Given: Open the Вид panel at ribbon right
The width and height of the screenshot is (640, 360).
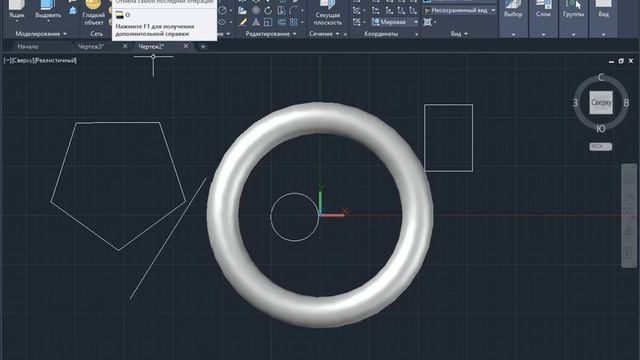Looking at the screenshot, I should 604,18.
